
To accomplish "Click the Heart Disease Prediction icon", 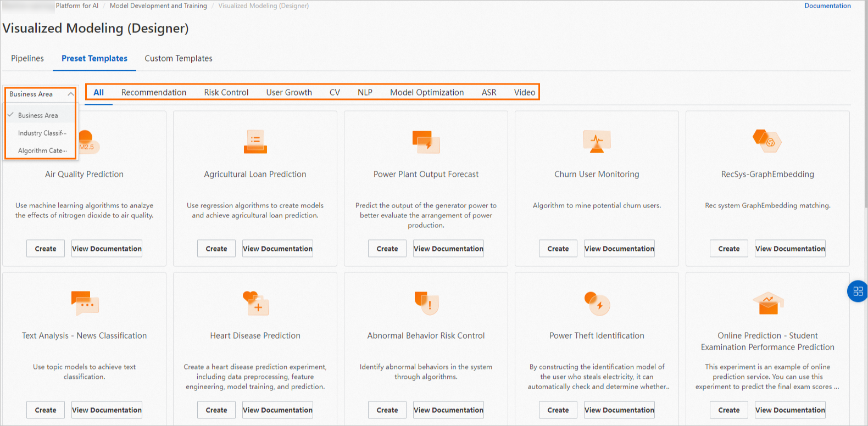I will (x=255, y=303).
